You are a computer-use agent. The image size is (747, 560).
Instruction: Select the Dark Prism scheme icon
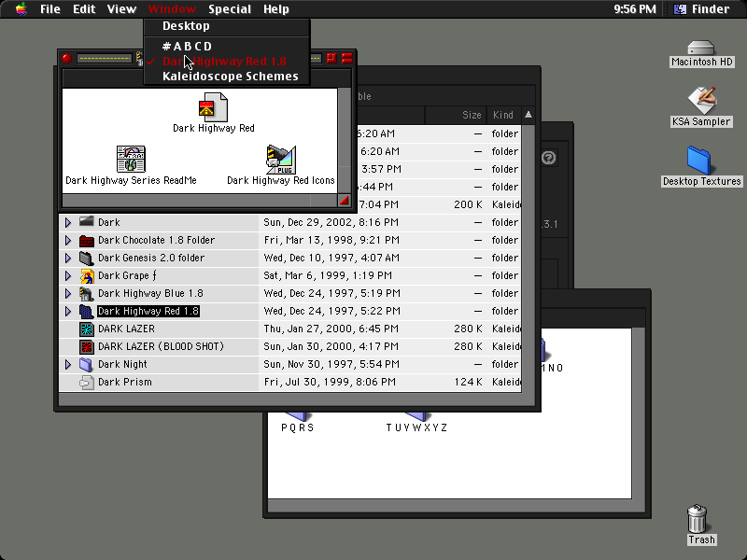pyautogui.click(x=86, y=383)
